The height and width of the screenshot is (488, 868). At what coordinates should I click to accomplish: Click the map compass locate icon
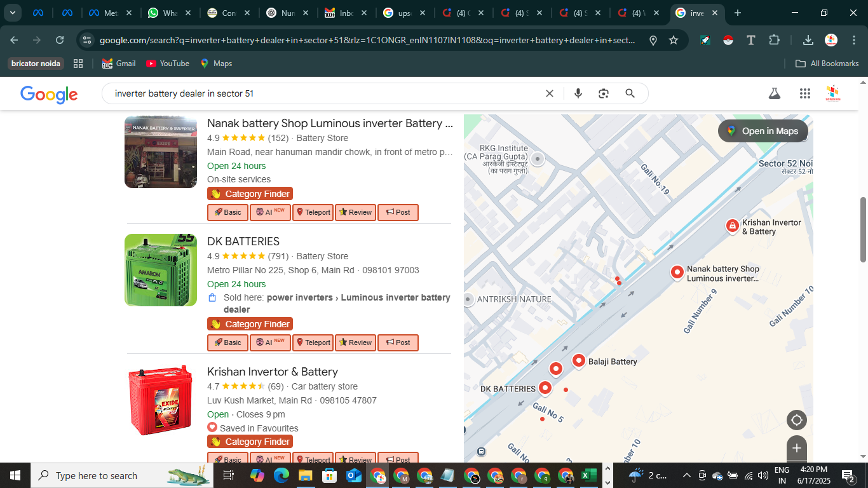796,419
